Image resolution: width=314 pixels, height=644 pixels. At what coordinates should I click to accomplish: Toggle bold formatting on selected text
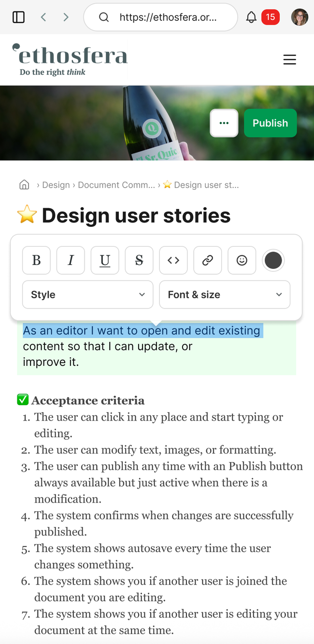click(x=36, y=260)
